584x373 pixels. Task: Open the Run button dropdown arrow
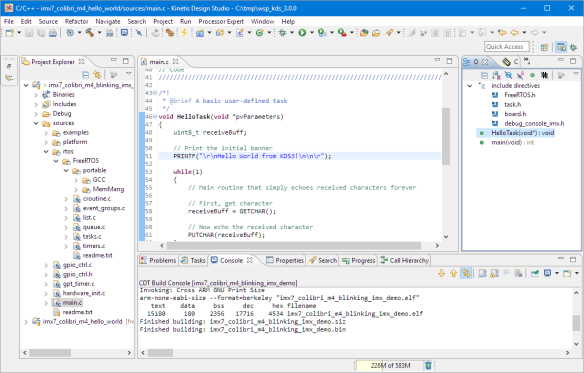[312, 33]
